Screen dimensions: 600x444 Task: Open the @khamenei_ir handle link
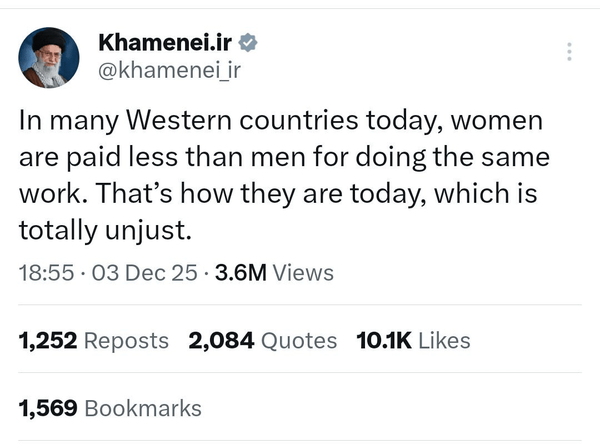pos(169,69)
